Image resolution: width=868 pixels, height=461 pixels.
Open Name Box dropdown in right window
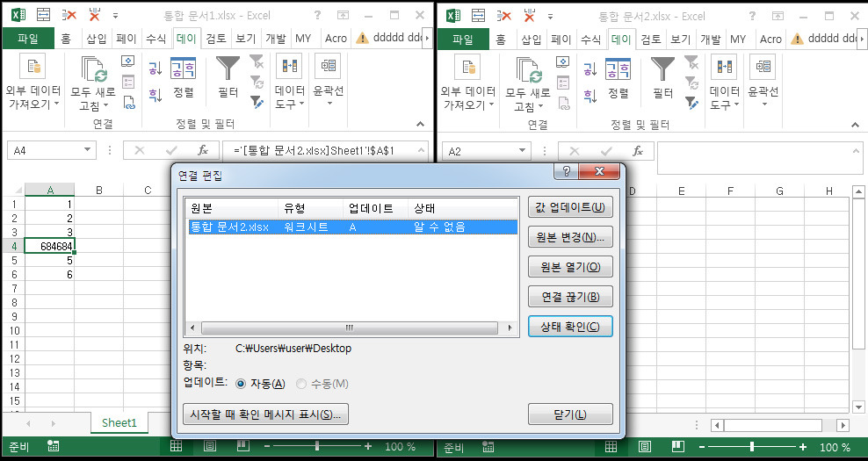coord(522,151)
